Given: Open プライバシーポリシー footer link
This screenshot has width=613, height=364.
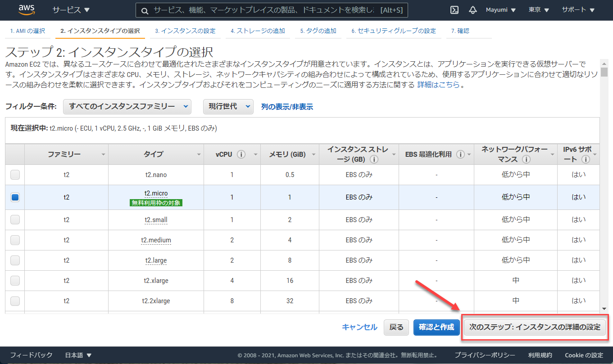Looking at the screenshot, I should [485, 355].
